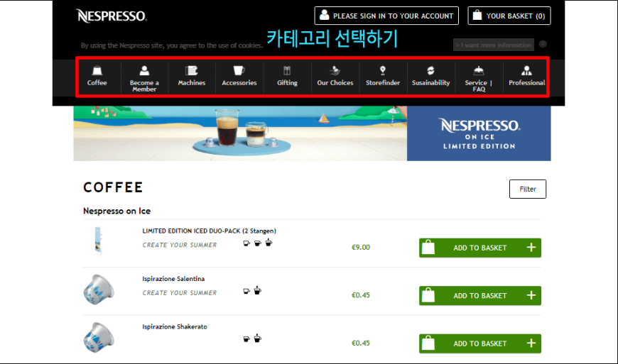Click Please Sign In To Your Account
The width and height of the screenshot is (618, 364).
point(386,16)
